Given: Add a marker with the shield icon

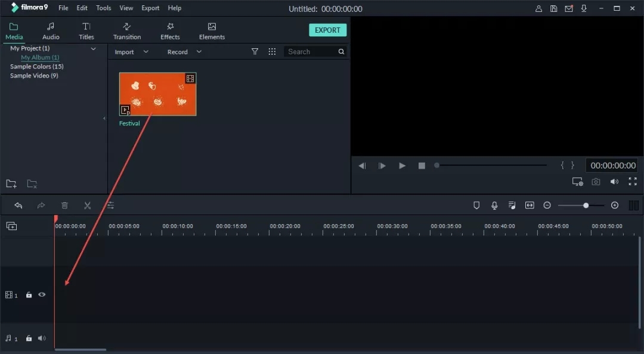Looking at the screenshot, I should coord(476,206).
